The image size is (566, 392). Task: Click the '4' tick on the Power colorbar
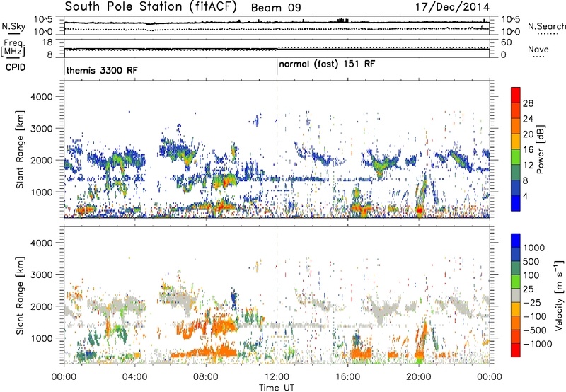[525, 196]
